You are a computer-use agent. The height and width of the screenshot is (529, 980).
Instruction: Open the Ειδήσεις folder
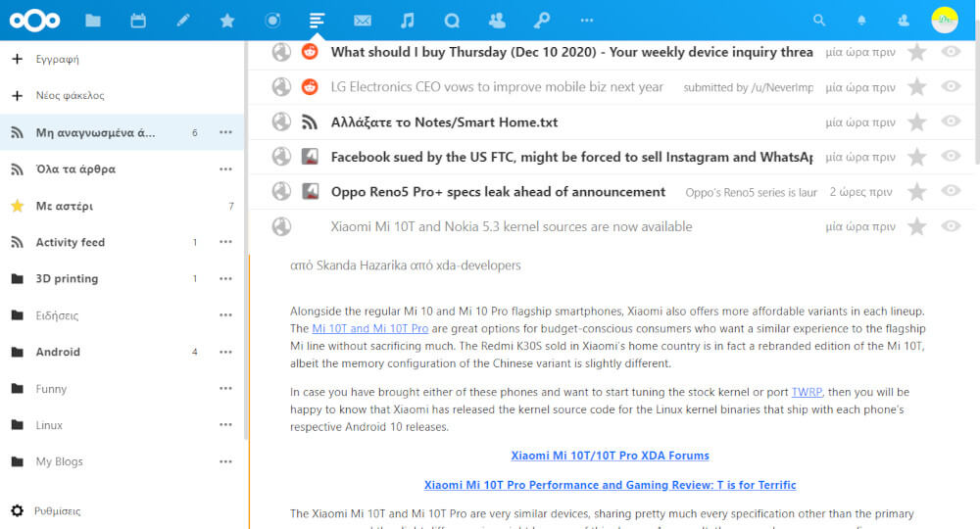tap(57, 315)
